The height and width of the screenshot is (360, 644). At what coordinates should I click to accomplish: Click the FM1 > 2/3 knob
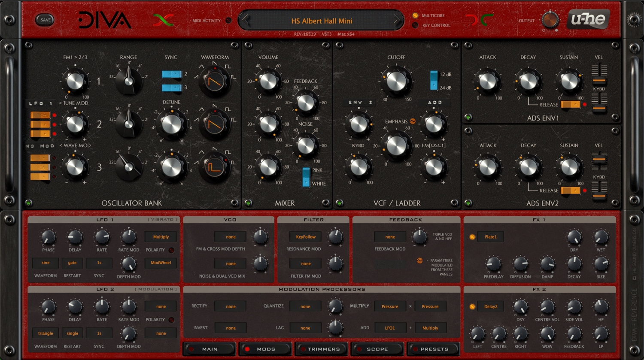tap(75, 81)
